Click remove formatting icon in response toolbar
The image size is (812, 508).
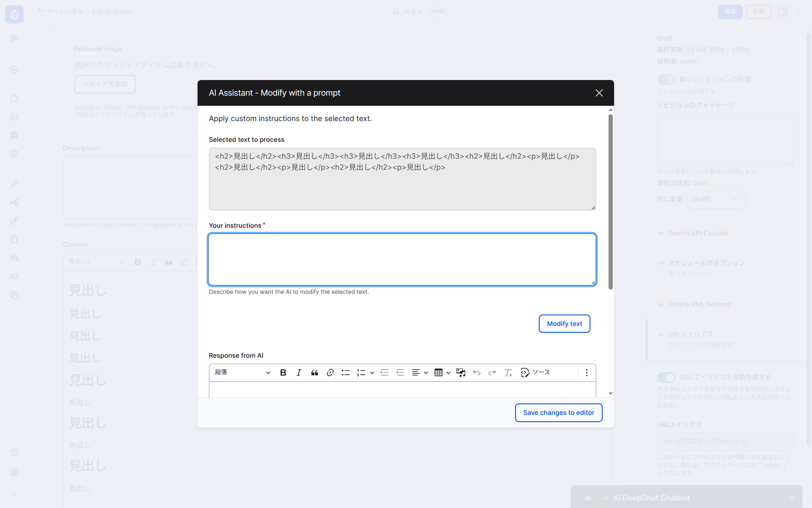point(508,373)
